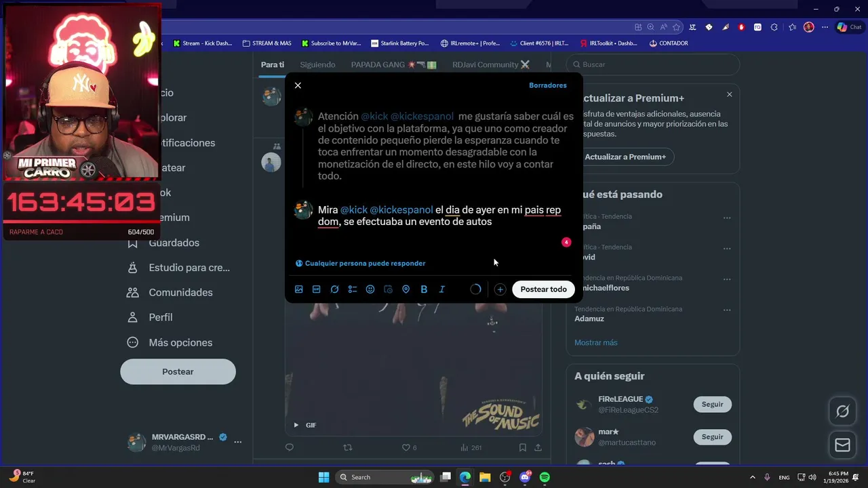
Task: Open options for España trend
Action: 727,218
